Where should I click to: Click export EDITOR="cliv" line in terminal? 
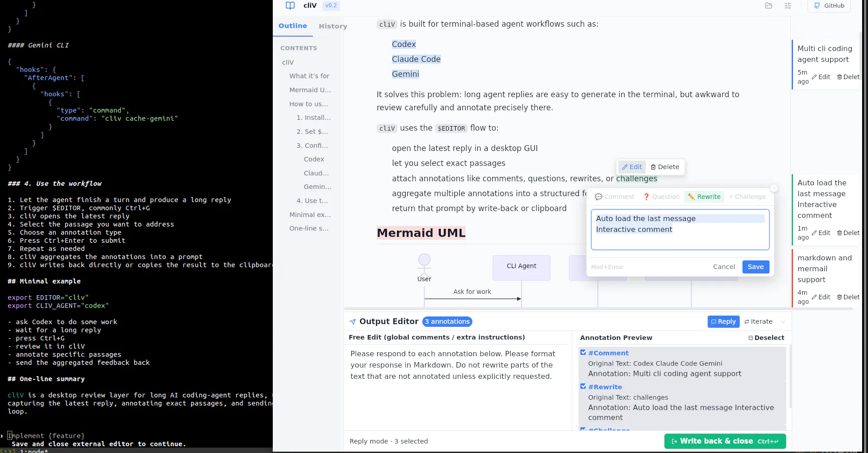click(x=48, y=297)
